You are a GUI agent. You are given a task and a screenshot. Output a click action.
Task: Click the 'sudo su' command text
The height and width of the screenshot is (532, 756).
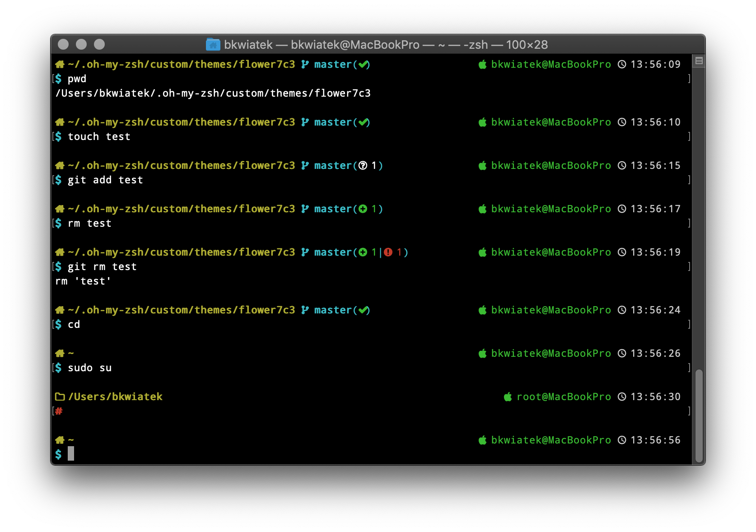(89, 368)
